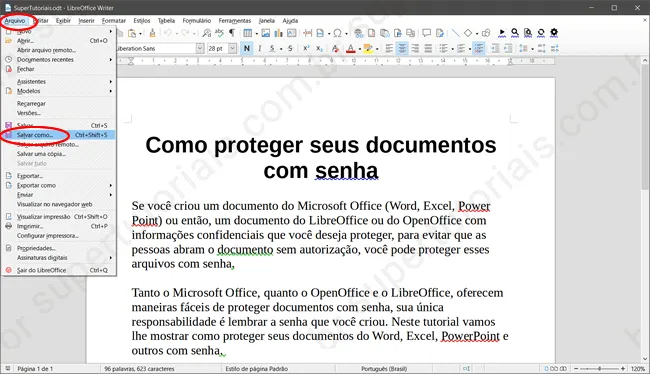Click the Superscript X² icon
Viewport: 650px width, 374px height.
coord(306,49)
